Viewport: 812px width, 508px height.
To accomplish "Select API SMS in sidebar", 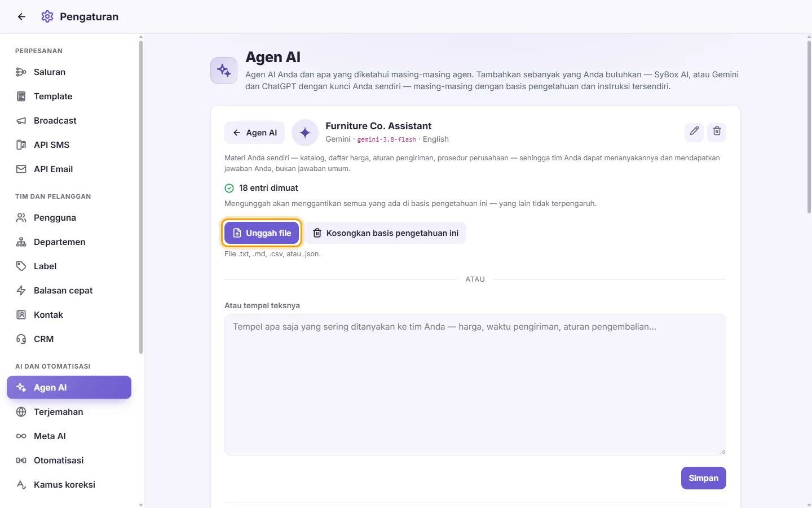I will tap(69, 145).
